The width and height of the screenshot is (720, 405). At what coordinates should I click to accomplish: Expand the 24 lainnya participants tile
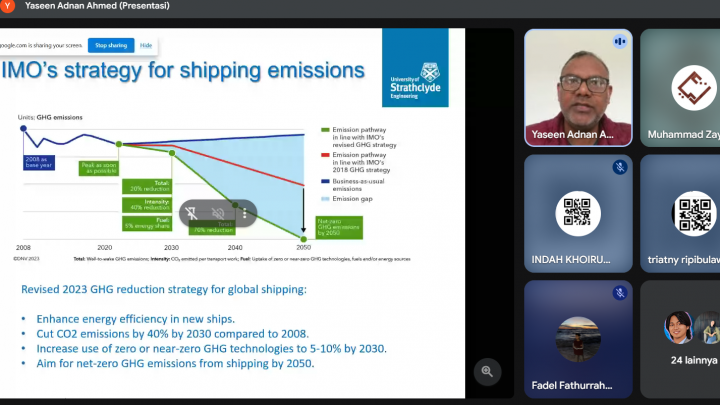(682, 340)
